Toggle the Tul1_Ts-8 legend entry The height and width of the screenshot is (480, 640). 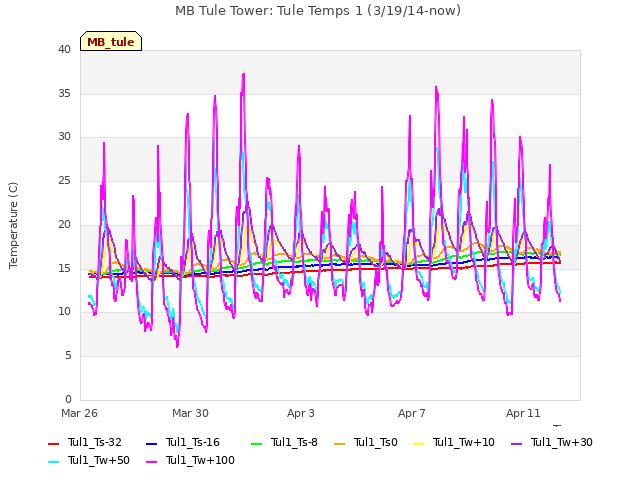284,442
